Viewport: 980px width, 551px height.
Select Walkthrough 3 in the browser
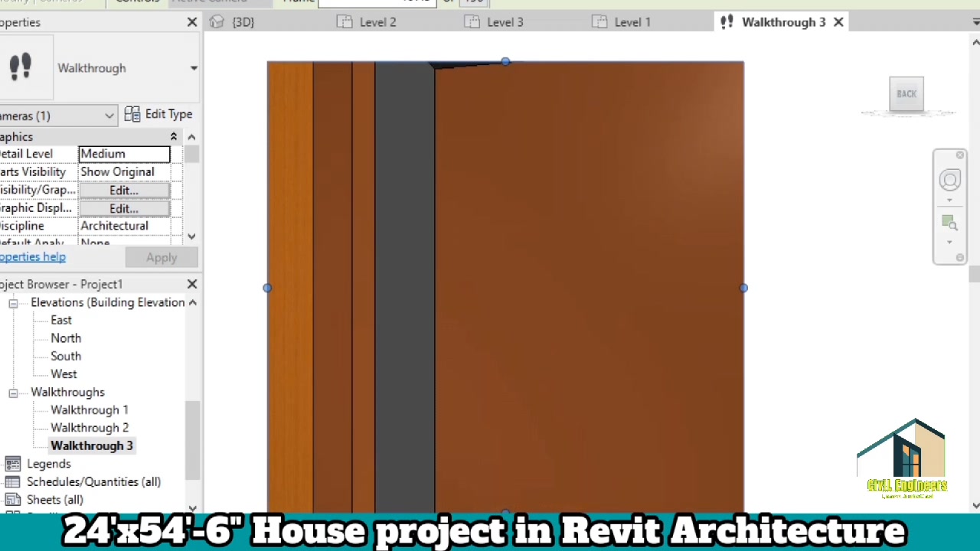92,445
